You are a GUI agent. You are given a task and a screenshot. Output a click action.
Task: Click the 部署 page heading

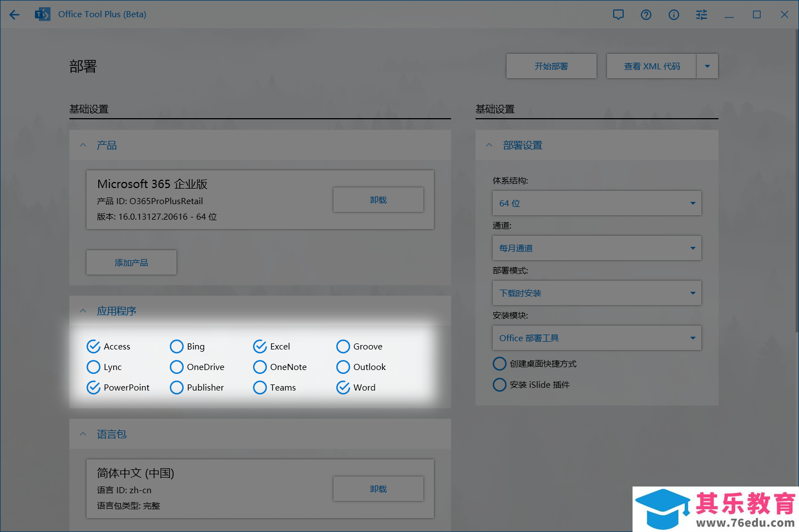click(x=83, y=67)
